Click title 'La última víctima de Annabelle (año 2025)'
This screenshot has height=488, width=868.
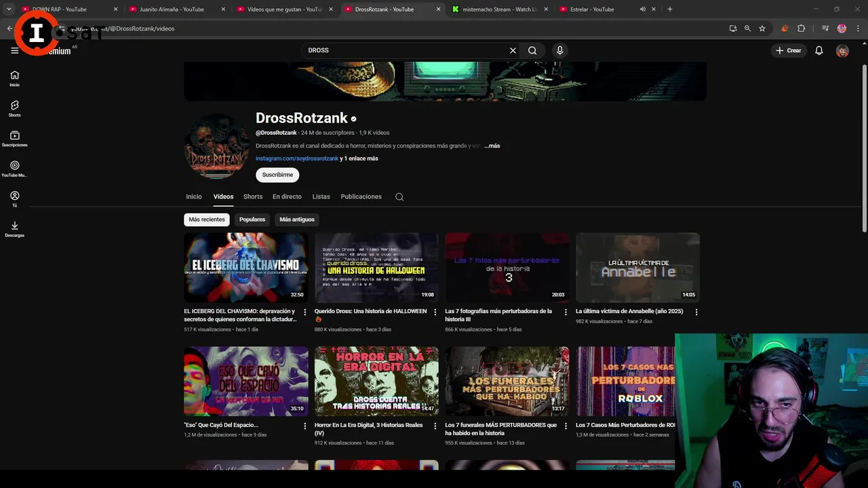(629, 311)
